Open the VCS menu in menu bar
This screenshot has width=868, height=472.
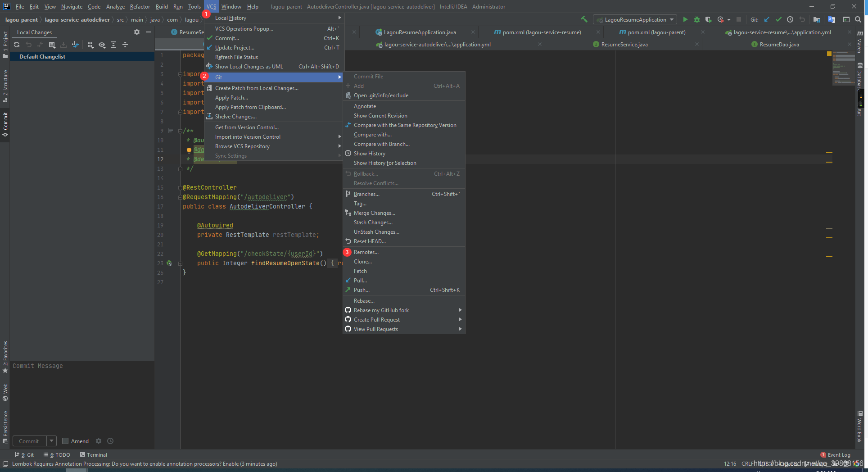tap(211, 6)
